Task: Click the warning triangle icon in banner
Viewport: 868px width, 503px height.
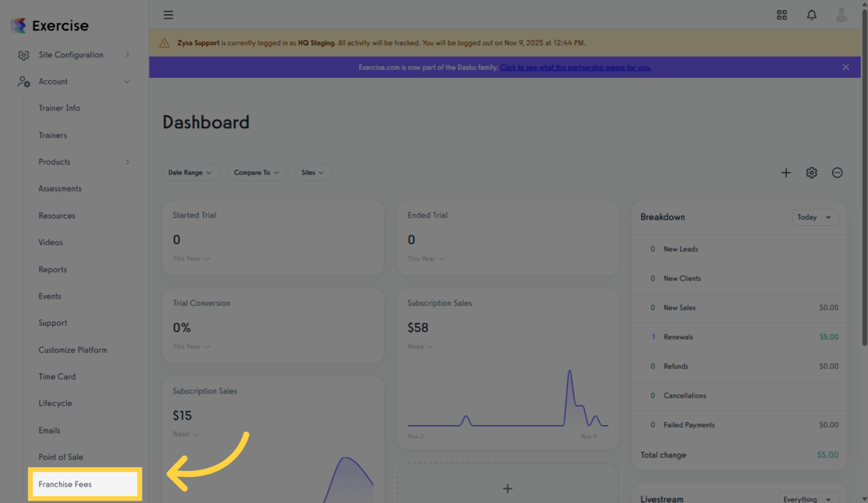Action: [164, 43]
